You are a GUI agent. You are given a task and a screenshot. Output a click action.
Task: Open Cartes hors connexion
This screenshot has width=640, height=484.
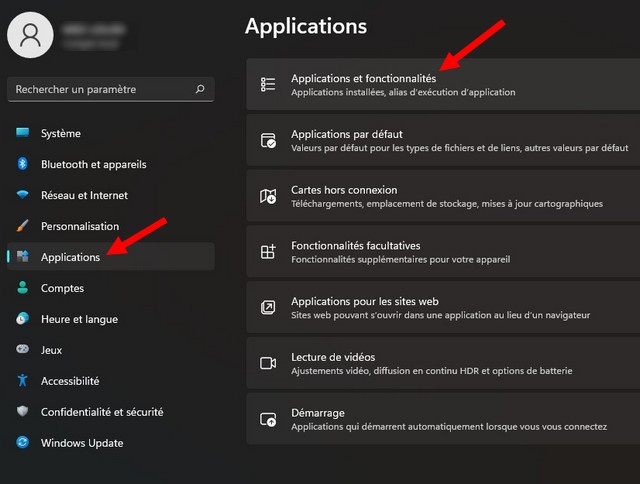(443, 196)
